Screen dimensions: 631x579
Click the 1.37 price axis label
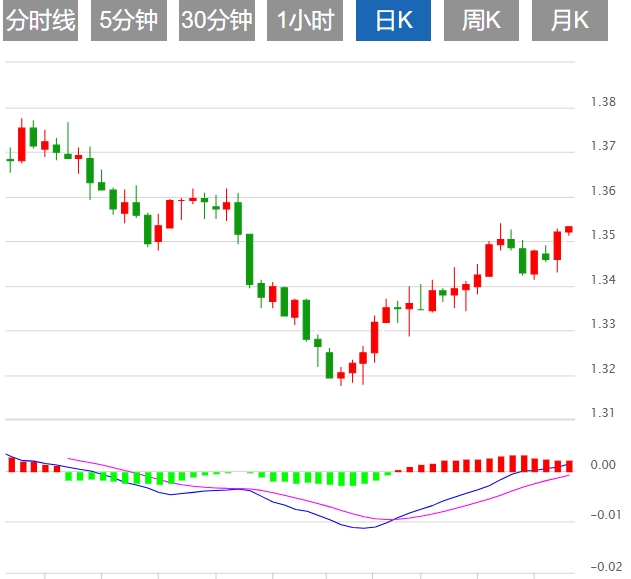point(603,146)
